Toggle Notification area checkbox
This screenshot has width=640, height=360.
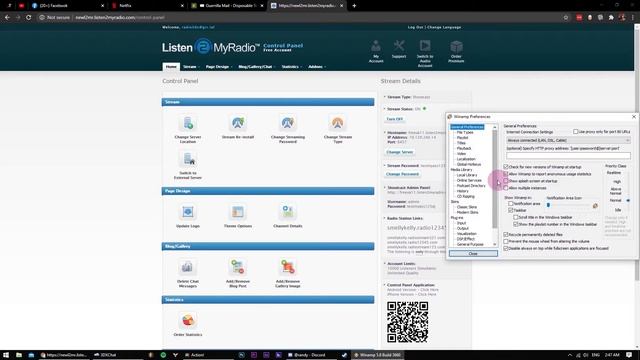tap(511, 203)
